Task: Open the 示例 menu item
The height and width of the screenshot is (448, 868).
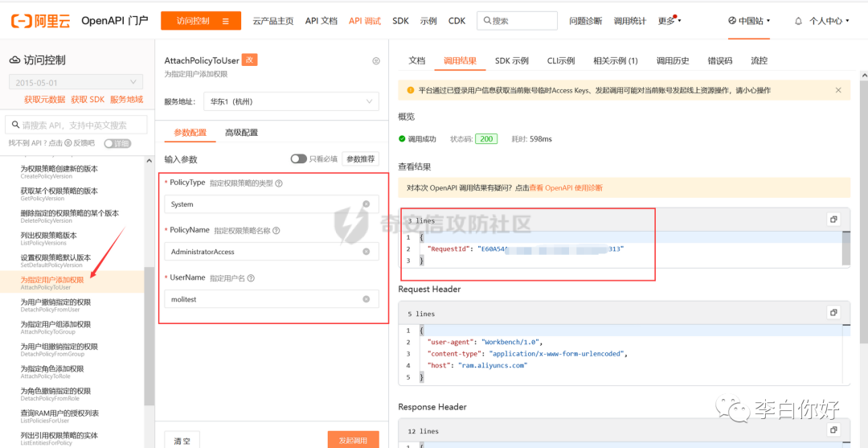Action: coord(428,21)
